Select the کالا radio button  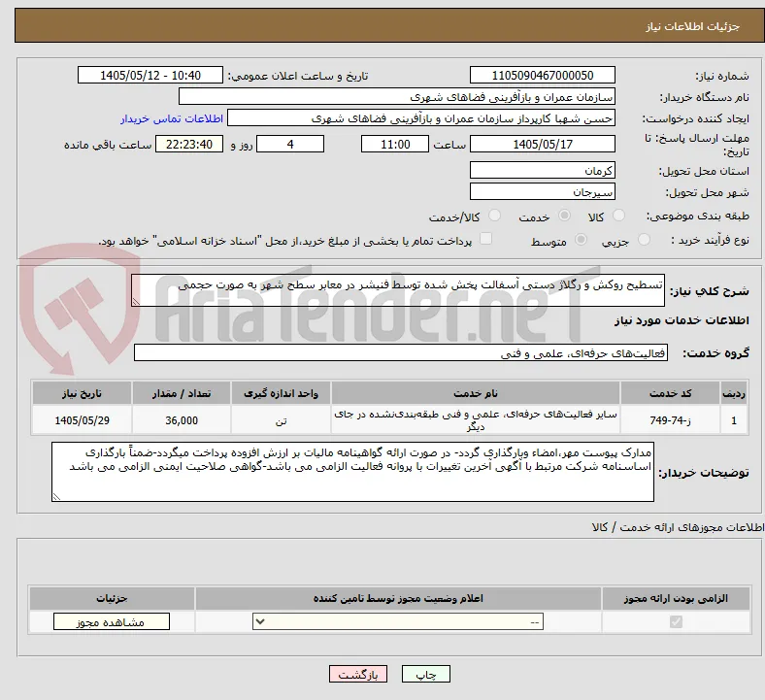[618, 216]
